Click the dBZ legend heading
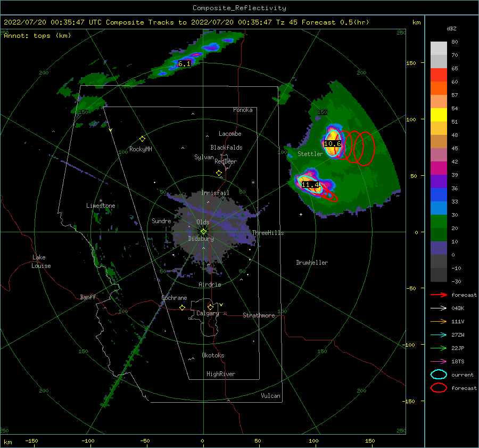This screenshot has height=448, width=479. tap(451, 28)
